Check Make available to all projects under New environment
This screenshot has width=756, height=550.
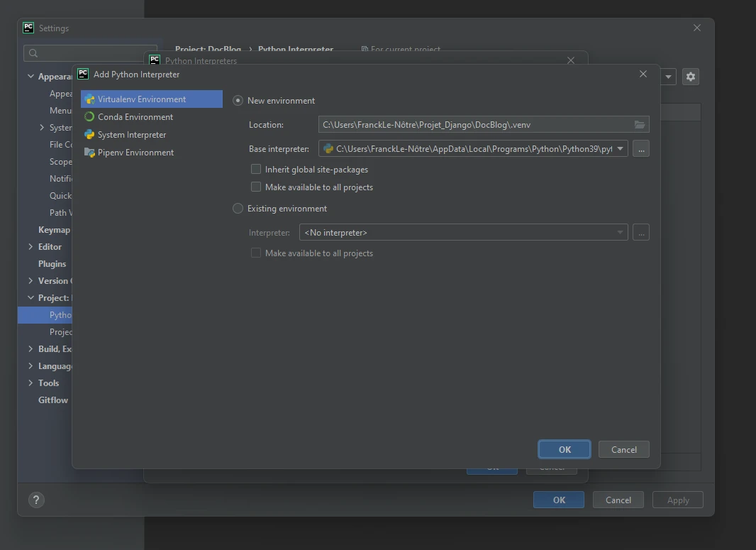(256, 187)
